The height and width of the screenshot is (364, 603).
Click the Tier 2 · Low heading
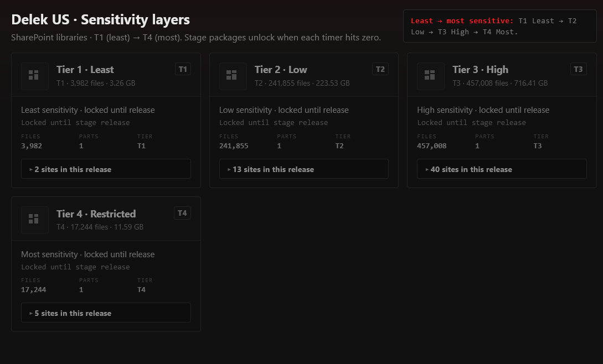coord(281,70)
